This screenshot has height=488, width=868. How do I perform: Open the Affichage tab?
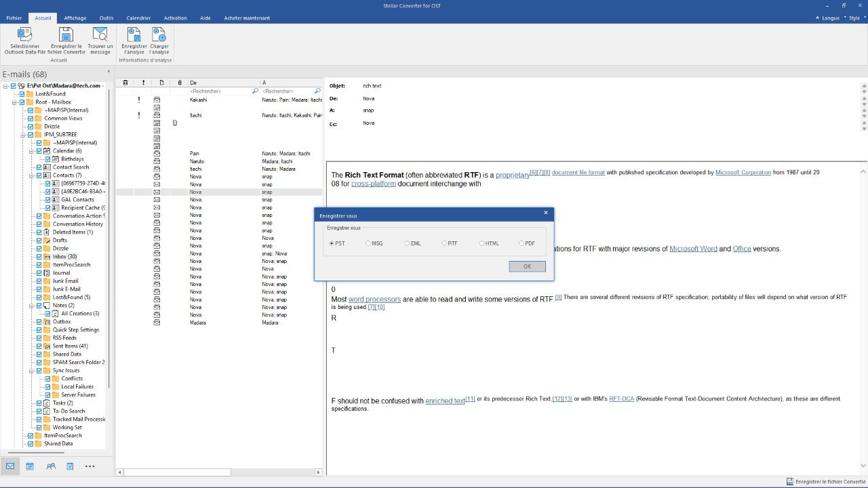click(x=75, y=18)
